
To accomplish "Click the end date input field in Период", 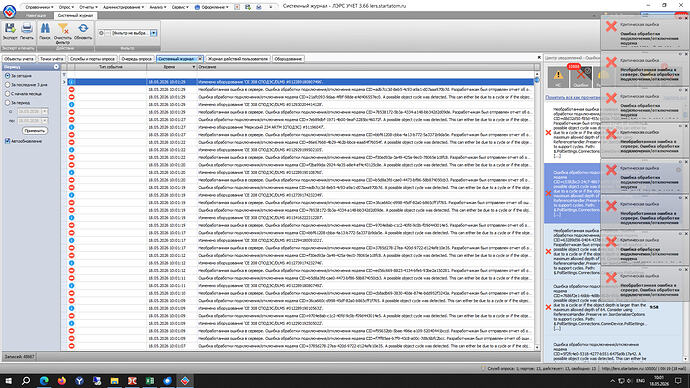I will (x=29, y=121).
